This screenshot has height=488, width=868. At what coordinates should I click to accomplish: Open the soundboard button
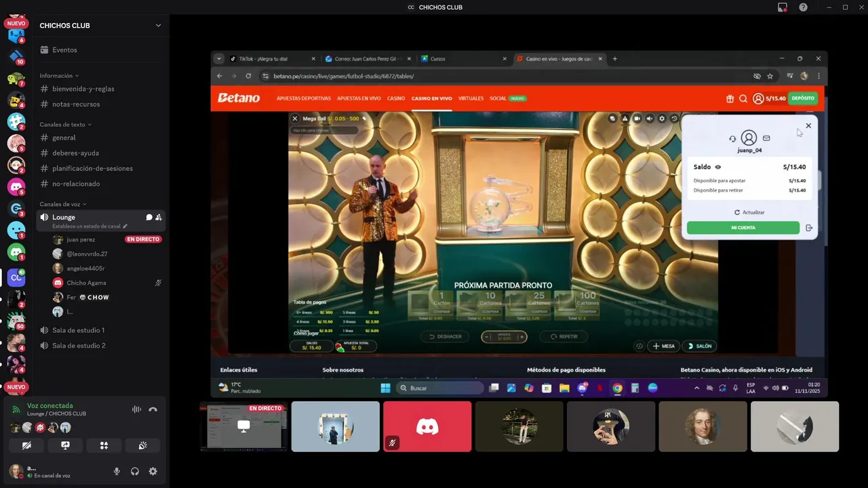tap(142, 445)
